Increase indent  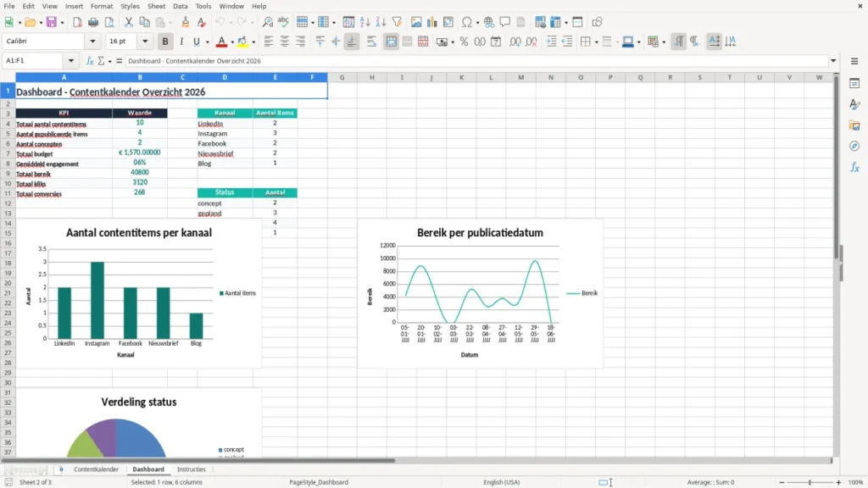coord(551,42)
